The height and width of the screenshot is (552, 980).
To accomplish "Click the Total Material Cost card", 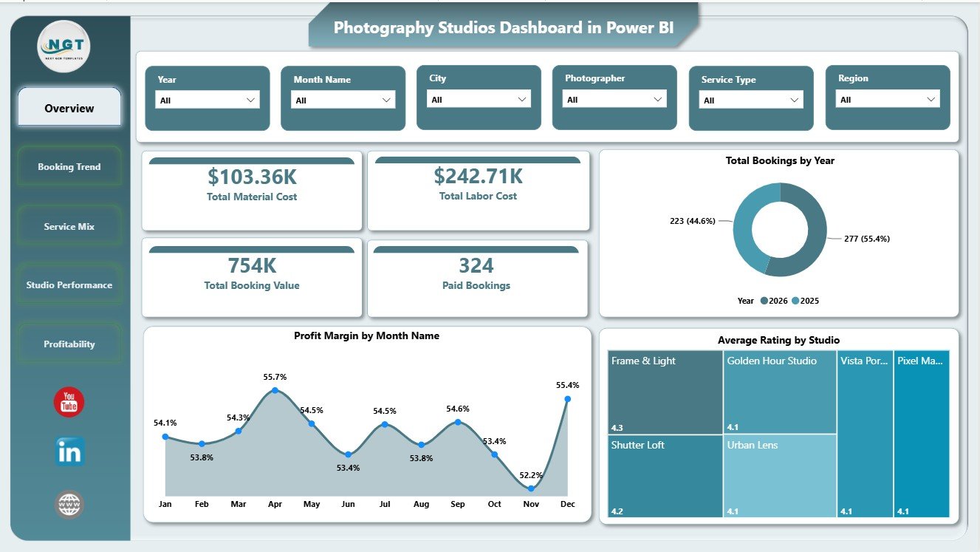I will 252,191.
